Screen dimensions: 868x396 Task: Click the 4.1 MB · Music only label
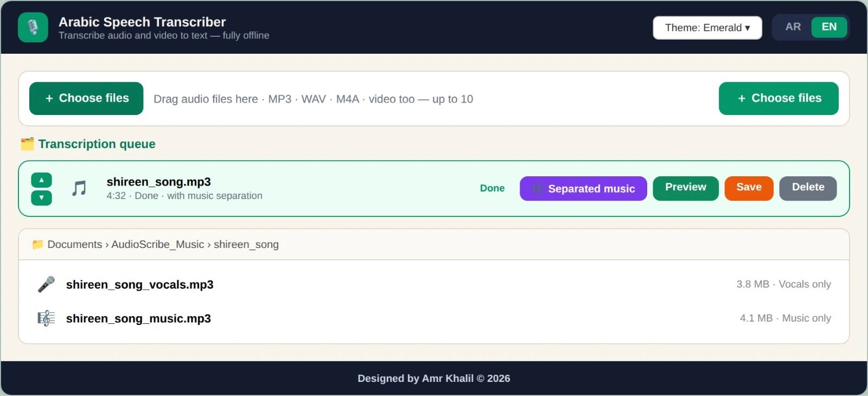[x=785, y=318]
